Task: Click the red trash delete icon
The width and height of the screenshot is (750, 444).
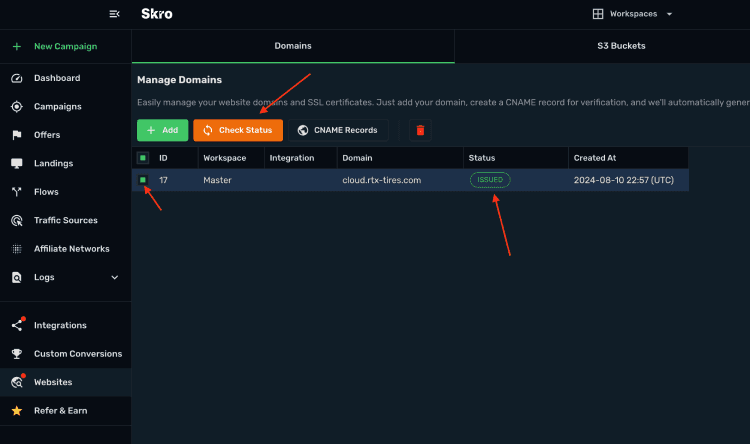Action: 420,130
